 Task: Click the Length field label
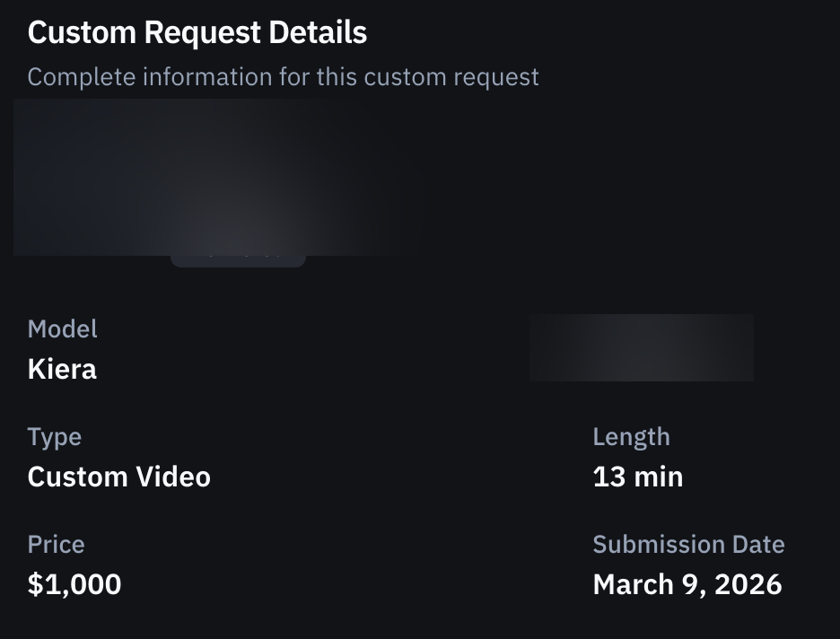point(631,436)
